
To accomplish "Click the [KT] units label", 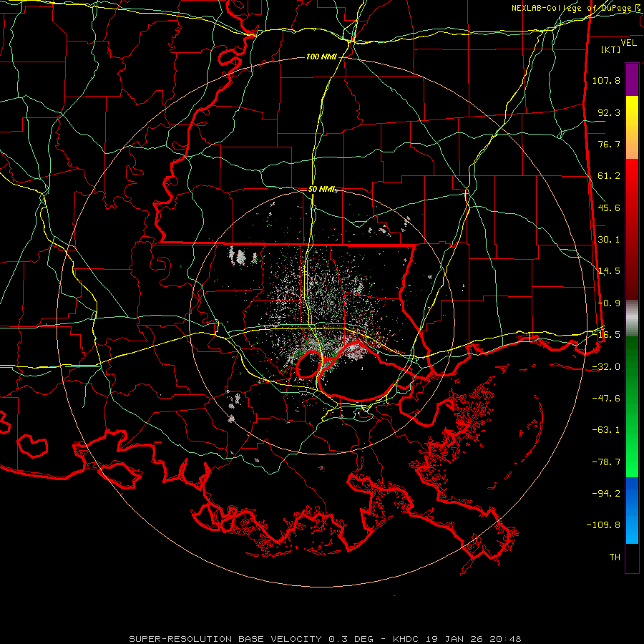I will tap(611, 49).
